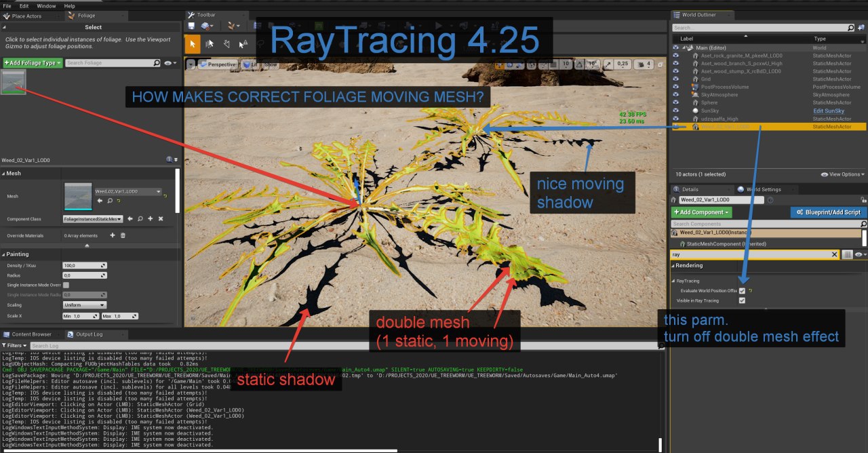
Task: Open the Window menu
Action: (46, 6)
